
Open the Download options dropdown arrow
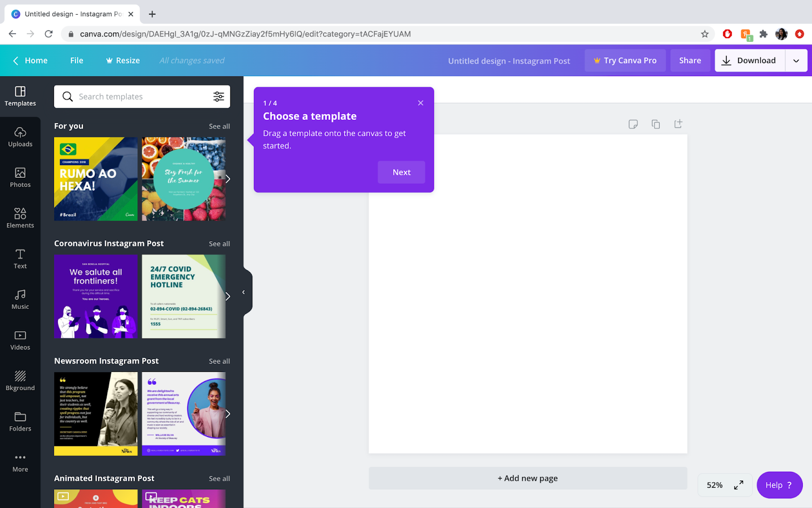[x=796, y=60]
